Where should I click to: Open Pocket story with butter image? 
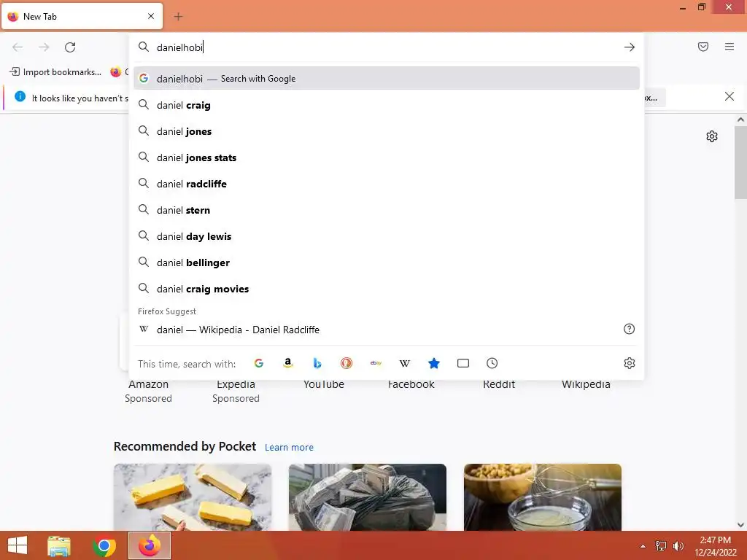193,497
